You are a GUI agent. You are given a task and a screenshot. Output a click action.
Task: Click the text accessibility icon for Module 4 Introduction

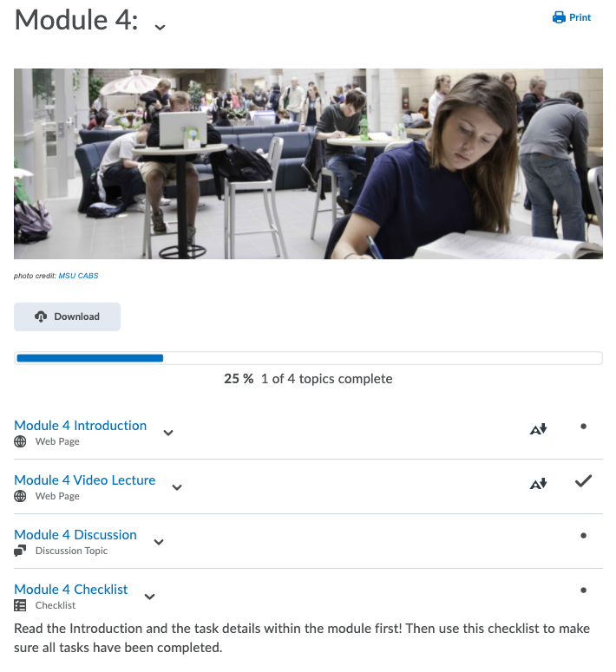point(539,428)
